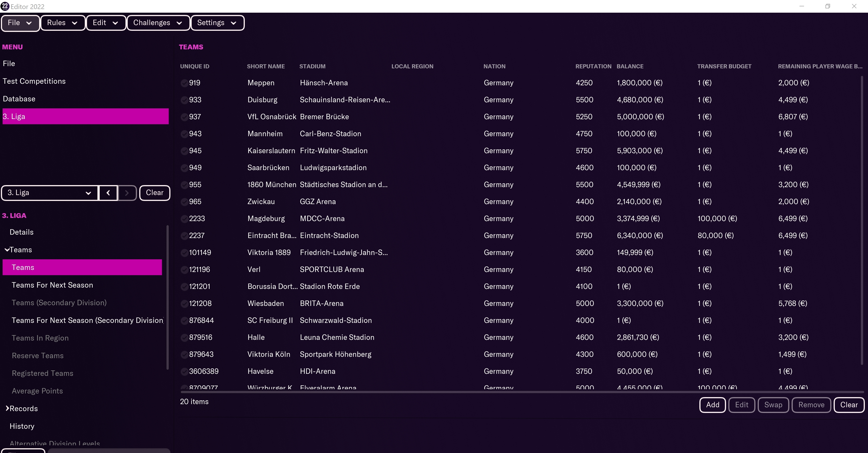Screen dimensions: 868x453
Task: Navigate to next item with forward arrow
Action: click(x=127, y=193)
